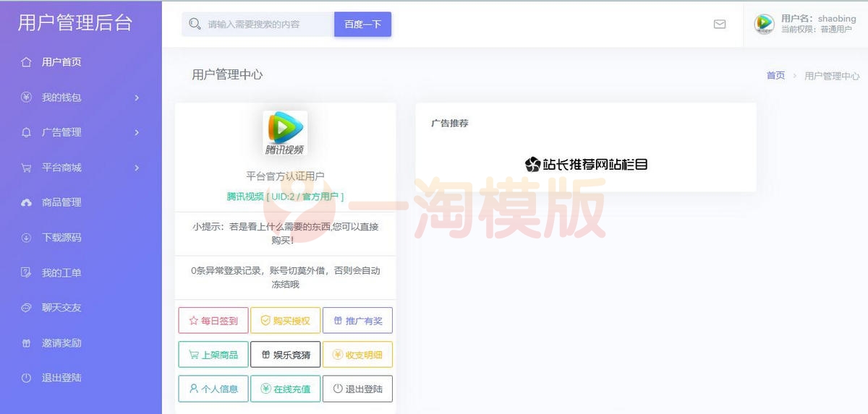868x414 pixels.
Task: Click the 广告推荐 panel heading
Action: 450,124
